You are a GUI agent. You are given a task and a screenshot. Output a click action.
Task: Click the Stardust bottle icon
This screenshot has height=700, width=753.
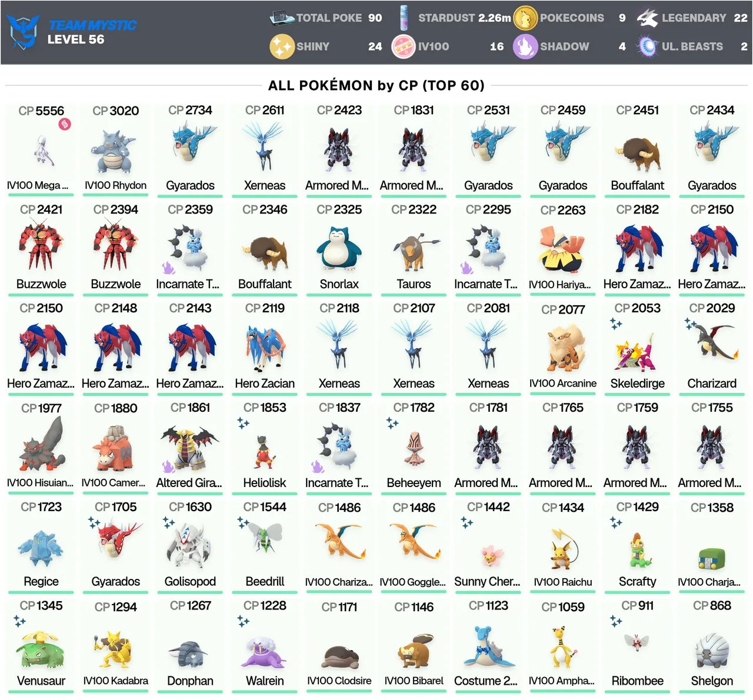pos(404,18)
